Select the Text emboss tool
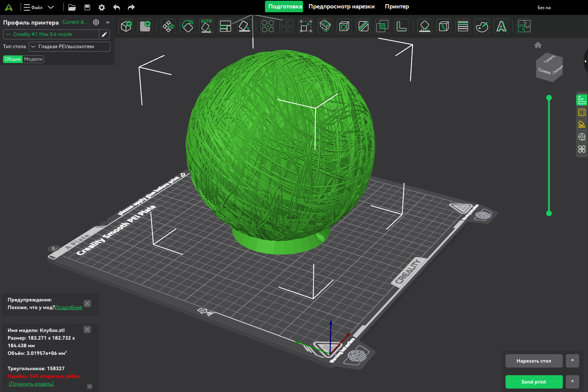This screenshot has width=588, height=392. 501,26
